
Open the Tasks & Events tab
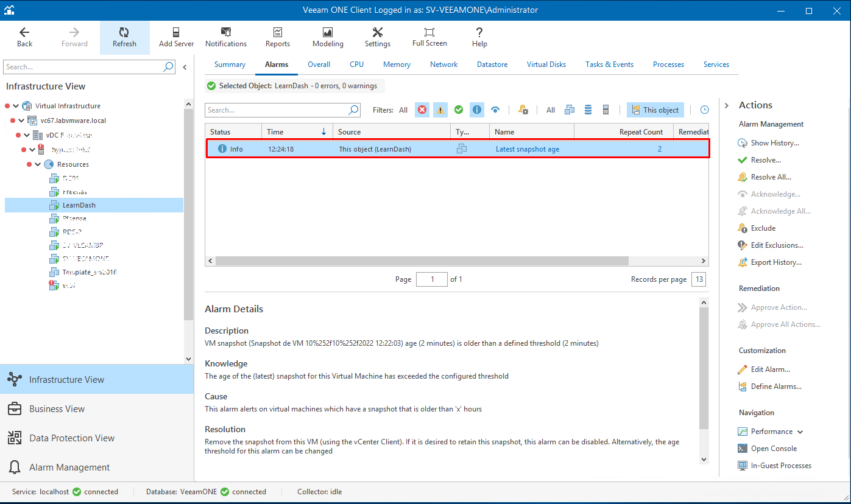tap(609, 65)
